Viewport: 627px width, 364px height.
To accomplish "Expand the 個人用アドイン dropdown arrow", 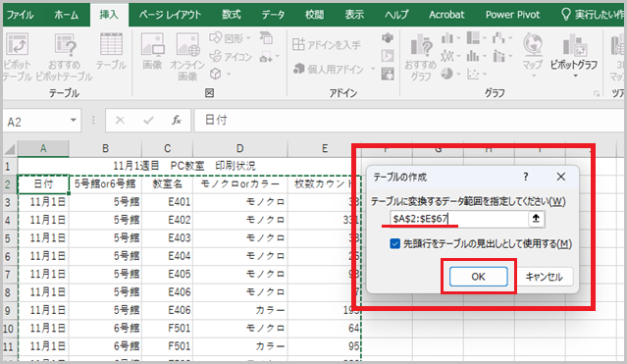I will coord(373,69).
